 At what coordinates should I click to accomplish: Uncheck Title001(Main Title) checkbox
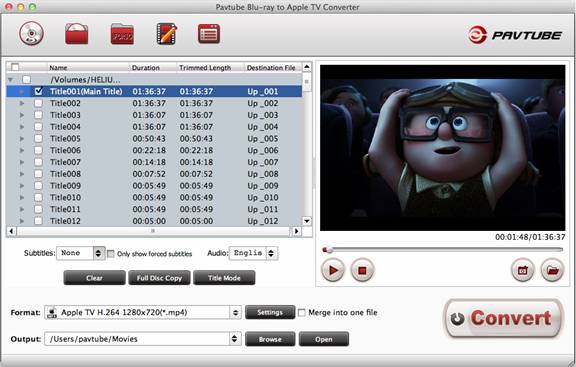point(38,91)
